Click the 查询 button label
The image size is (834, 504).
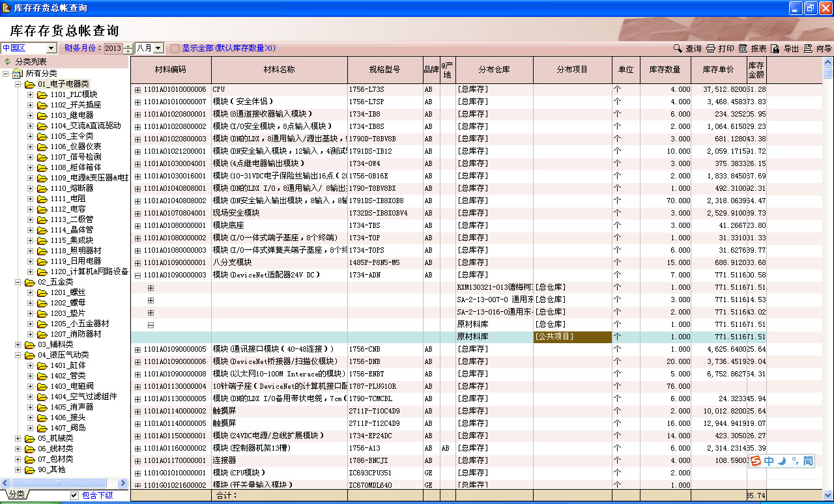(693, 49)
